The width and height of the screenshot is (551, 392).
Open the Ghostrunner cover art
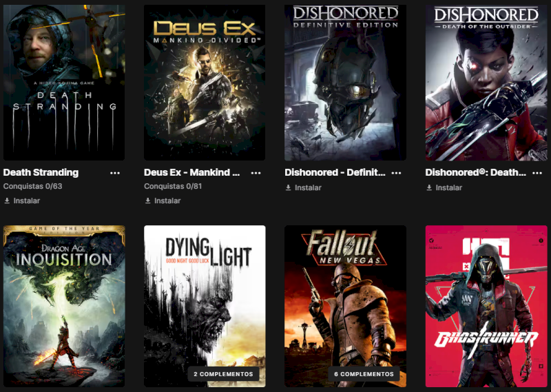486,306
